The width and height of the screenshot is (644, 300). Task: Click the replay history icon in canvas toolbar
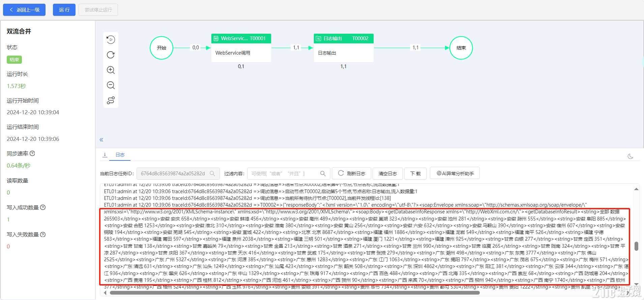coord(111,40)
